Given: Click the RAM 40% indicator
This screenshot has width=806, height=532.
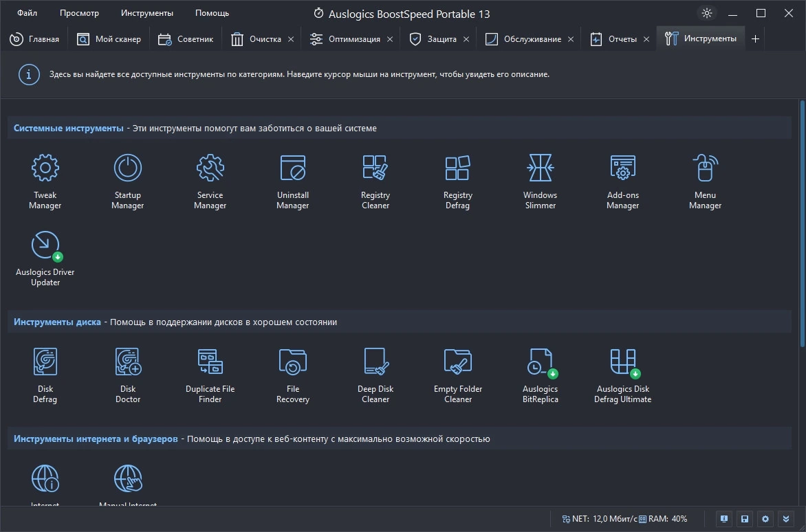Looking at the screenshot, I should pos(663,519).
